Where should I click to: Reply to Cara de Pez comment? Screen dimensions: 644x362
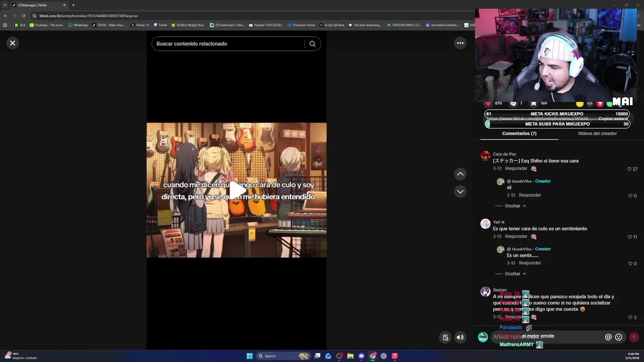pos(516,169)
